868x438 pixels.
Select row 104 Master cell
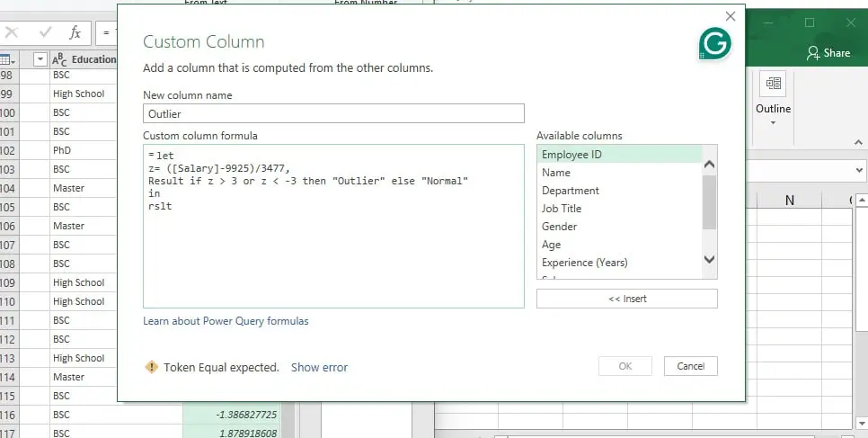(83, 188)
